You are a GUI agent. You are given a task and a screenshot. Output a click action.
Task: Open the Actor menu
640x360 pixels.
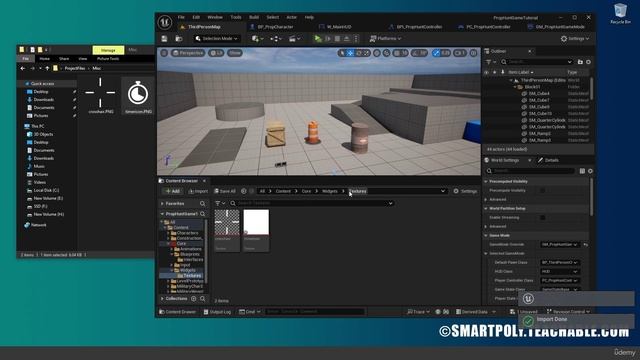[x=291, y=17]
